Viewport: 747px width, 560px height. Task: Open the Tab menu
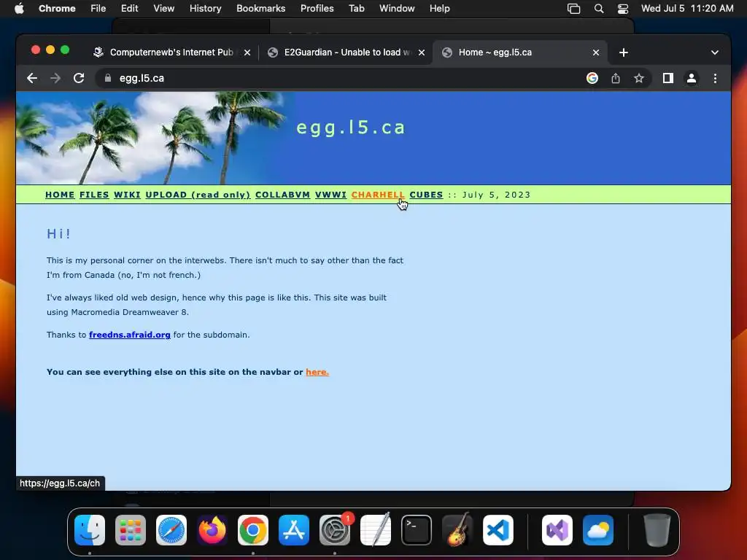click(x=356, y=9)
